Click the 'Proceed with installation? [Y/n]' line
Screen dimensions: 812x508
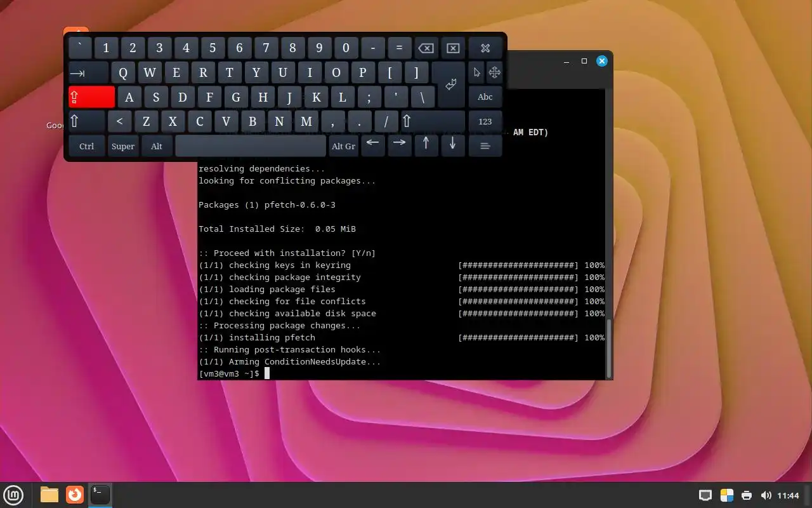(x=287, y=253)
